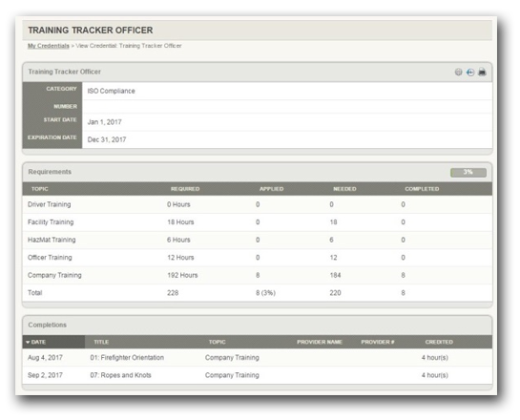Screen dimensions: 520x420
Task: Click the printer icon to print credential
Action: [482, 72]
